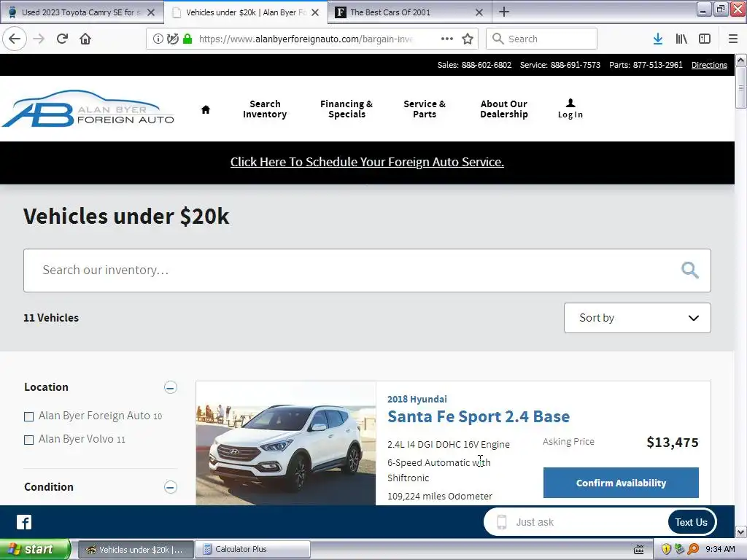The image size is (747, 560).
Task: Go back with the browser back arrow
Action: tap(15, 39)
